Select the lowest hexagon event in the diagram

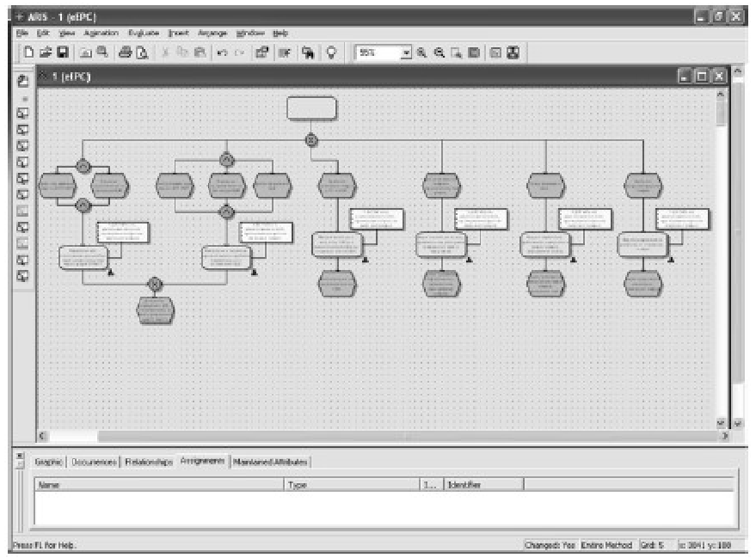click(156, 310)
